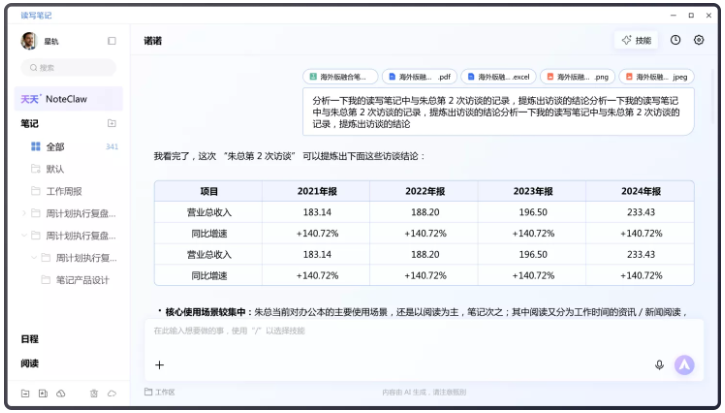The height and width of the screenshot is (413, 725).
Task: Open the history clock icon
Action: coord(676,40)
